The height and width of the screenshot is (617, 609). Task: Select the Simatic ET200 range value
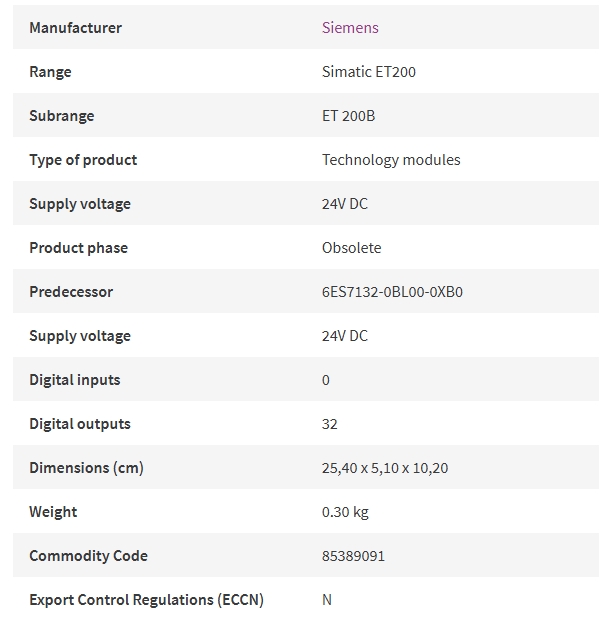coord(369,72)
